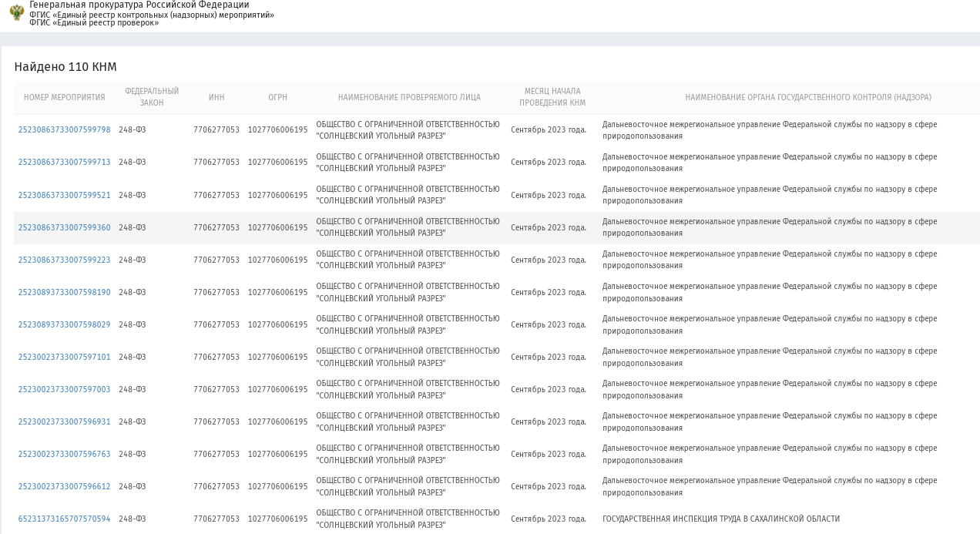
Task: Click the 248-ФЗ cell in row 25230863733007599798
Action: point(133,129)
